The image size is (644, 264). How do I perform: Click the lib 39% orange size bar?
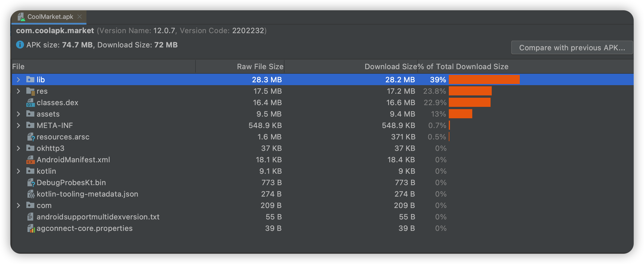coord(484,79)
